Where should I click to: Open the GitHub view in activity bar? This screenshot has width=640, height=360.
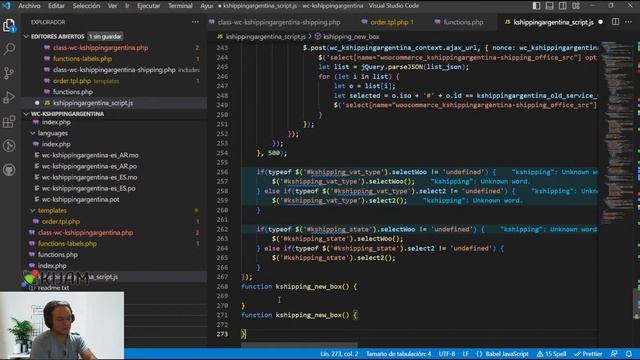point(9,170)
